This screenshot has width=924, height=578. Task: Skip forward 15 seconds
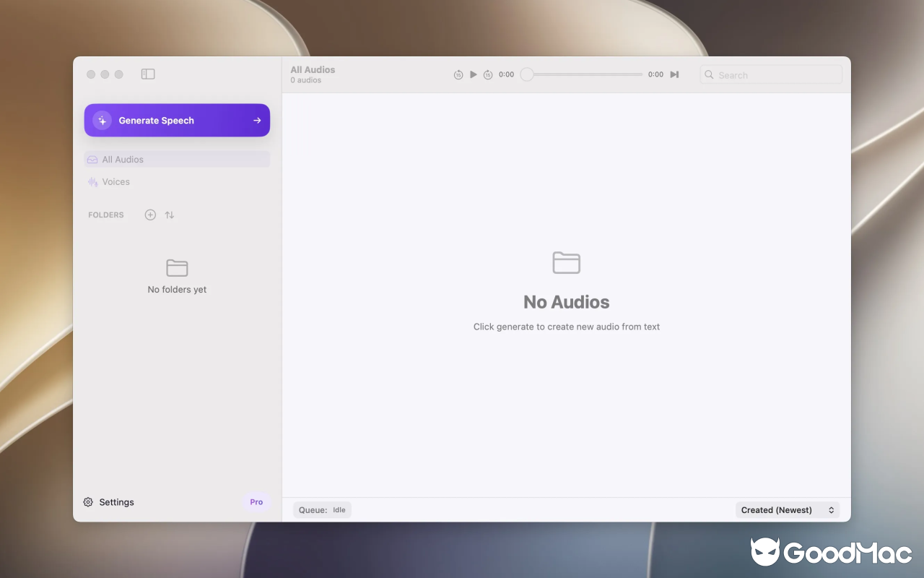click(x=488, y=74)
